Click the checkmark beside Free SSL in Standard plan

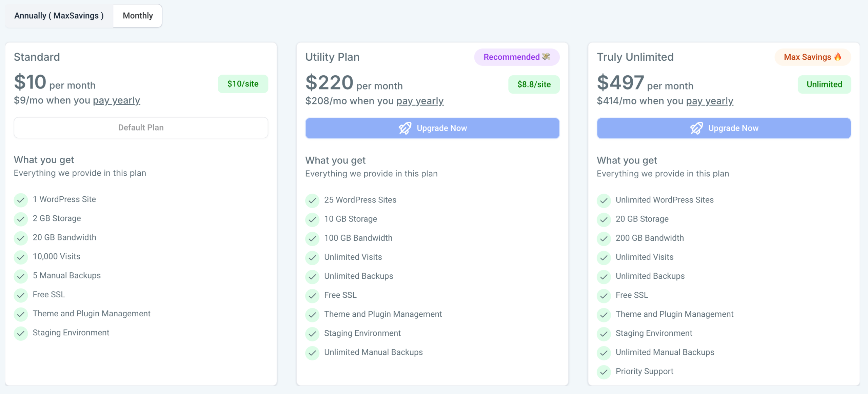click(21, 295)
